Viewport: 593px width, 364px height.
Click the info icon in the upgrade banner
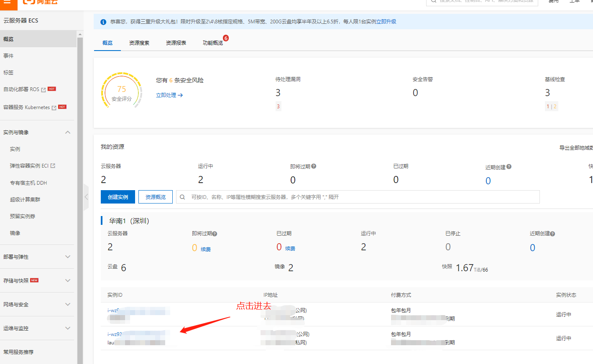point(103,22)
